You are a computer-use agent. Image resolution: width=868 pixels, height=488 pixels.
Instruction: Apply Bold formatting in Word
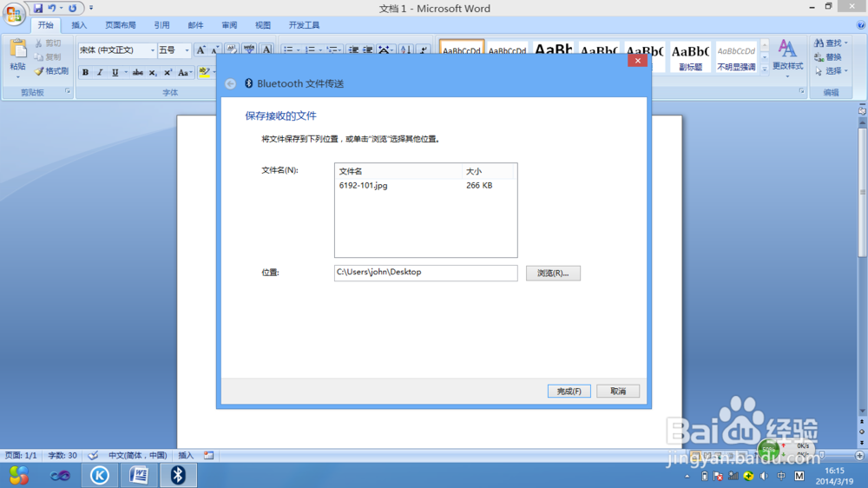point(85,73)
